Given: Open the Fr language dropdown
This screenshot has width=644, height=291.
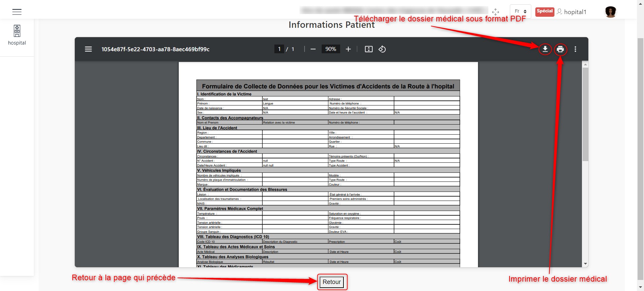Looking at the screenshot, I should tap(520, 11).
